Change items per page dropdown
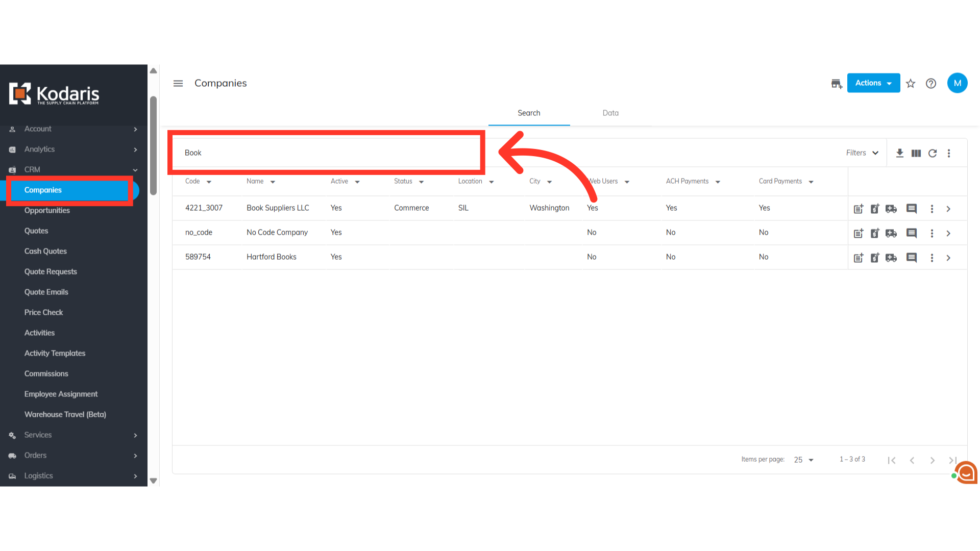 [x=803, y=460]
